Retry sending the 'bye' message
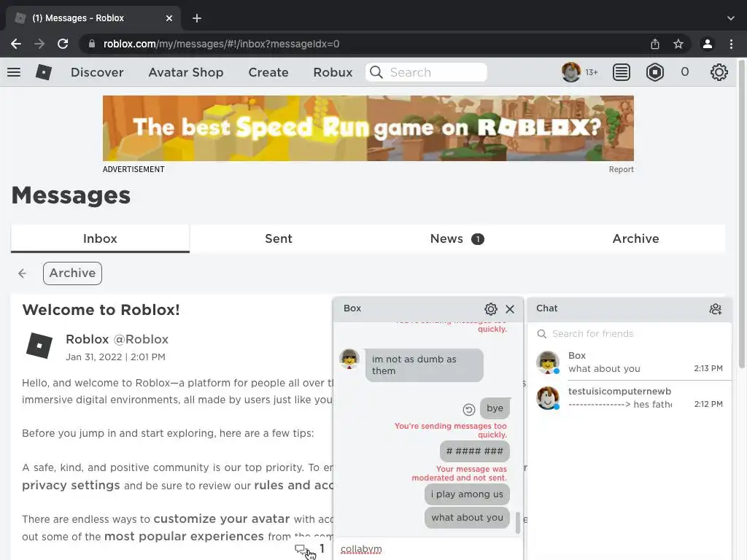747x560 pixels. tap(469, 410)
